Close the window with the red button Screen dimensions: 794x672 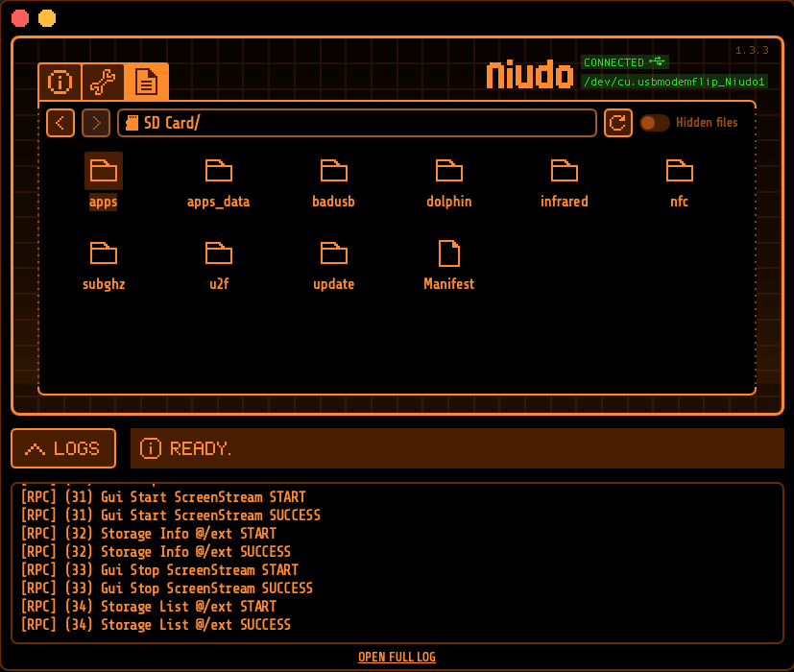tap(20, 18)
